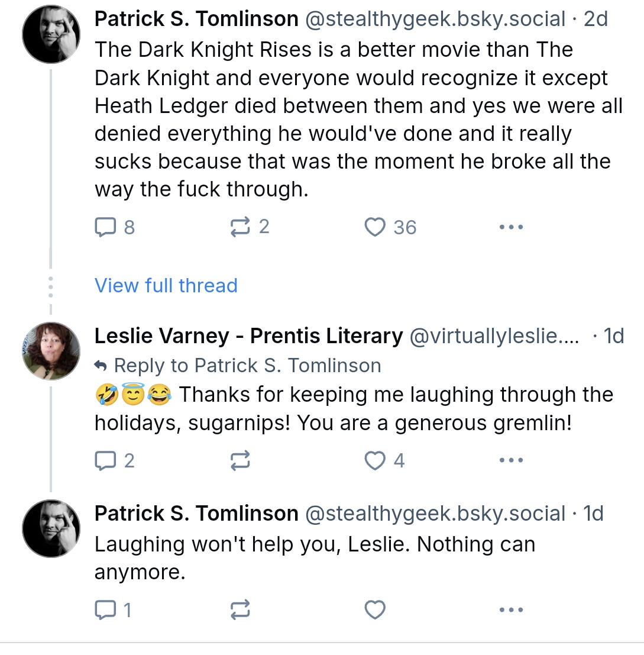
Task: Open more options on Leslie Varney's reply
Action: 511,460
